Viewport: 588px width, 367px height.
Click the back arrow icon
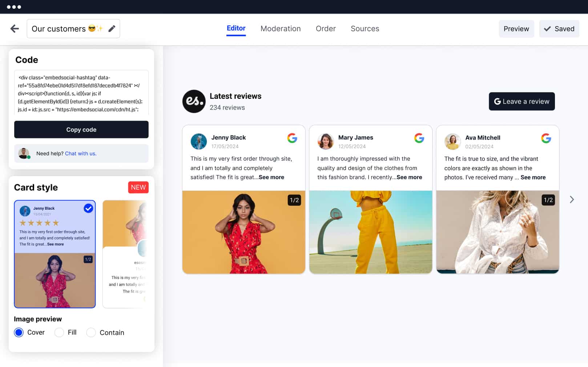[15, 29]
